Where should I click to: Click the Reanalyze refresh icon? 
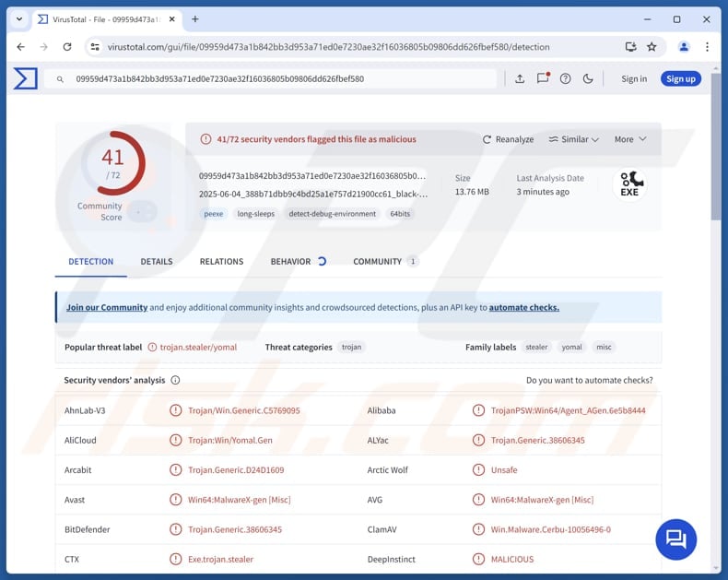[487, 139]
